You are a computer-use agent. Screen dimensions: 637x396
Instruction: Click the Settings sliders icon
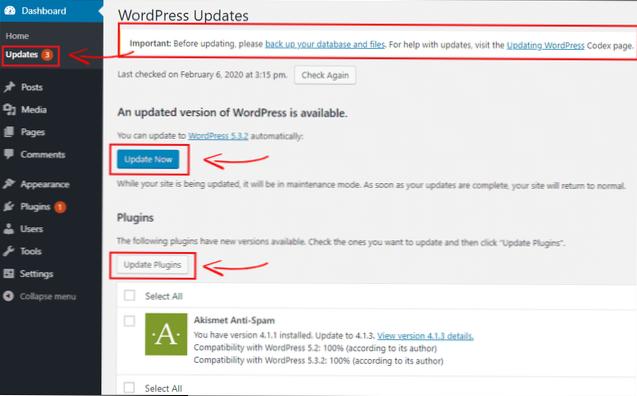(x=9, y=273)
